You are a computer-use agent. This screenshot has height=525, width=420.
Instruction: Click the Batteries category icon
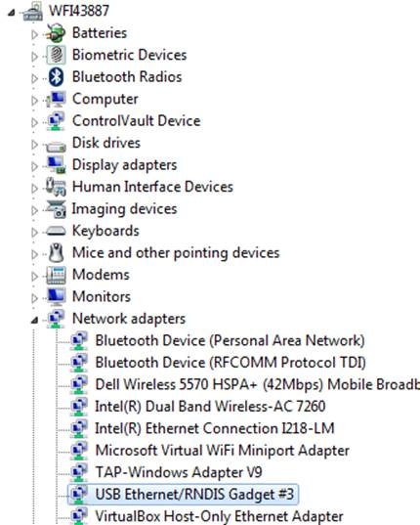coord(56,33)
